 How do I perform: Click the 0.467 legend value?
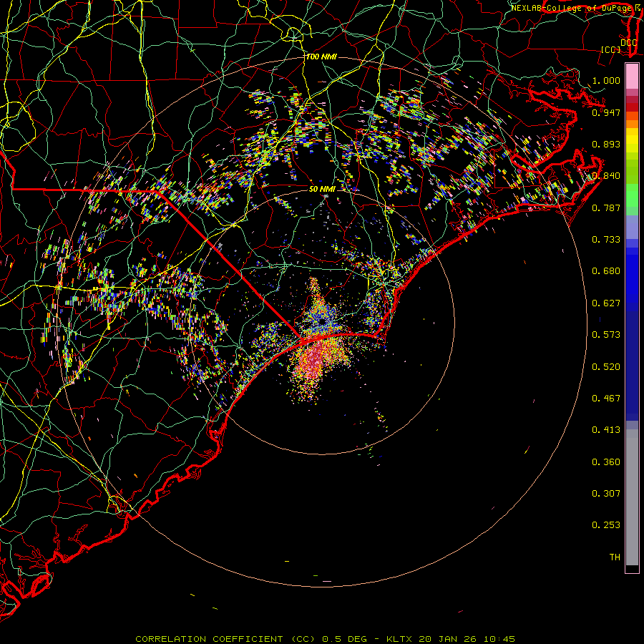(x=606, y=399)
